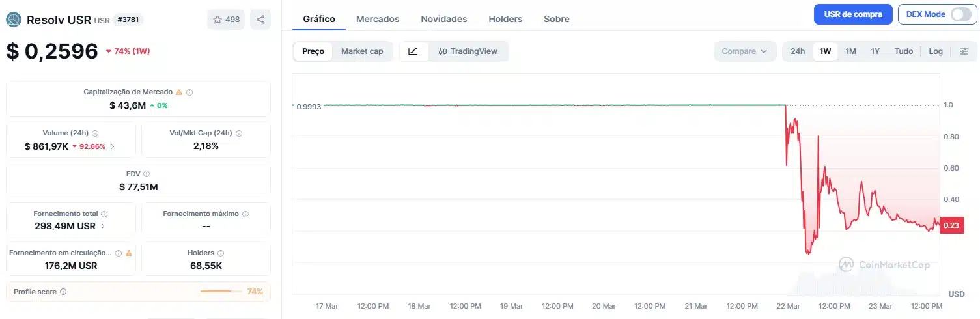Expand Fornecimento total chevron
Viewport: 980px width, 319px height.
(x=104, y=226)
